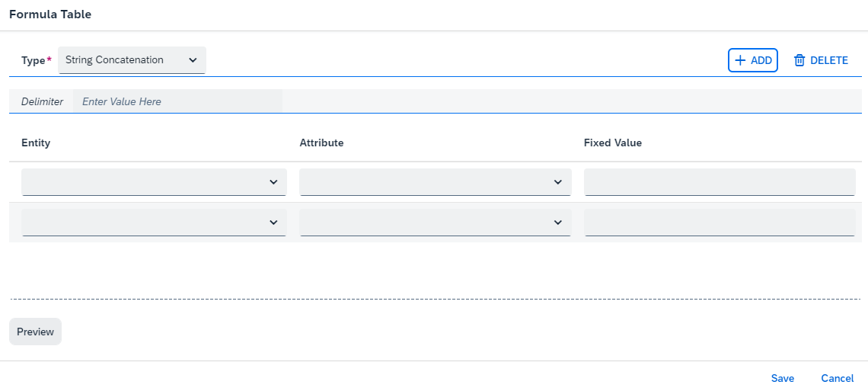
Task: Click the Preview button
Action: pos(36,332)
